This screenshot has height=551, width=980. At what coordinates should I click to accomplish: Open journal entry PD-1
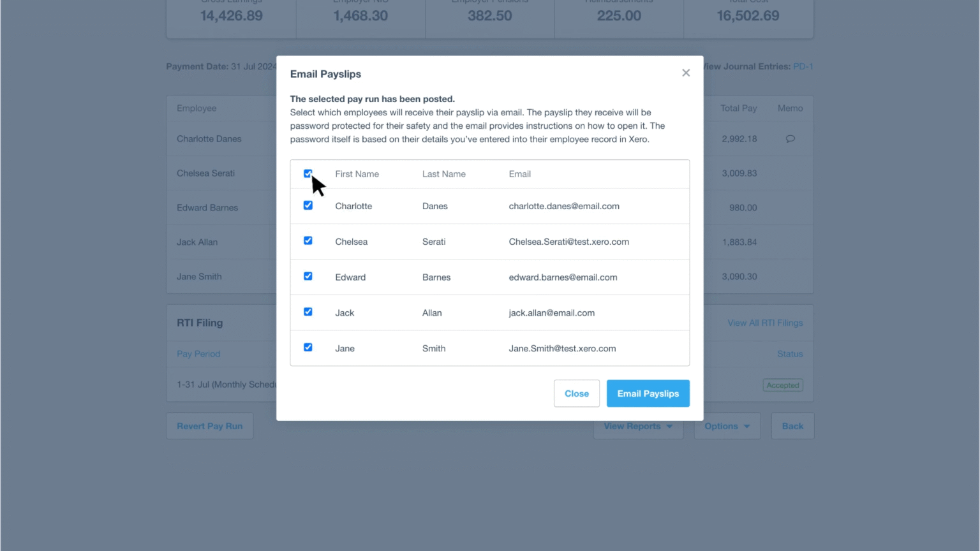click(x=803, y=66)
